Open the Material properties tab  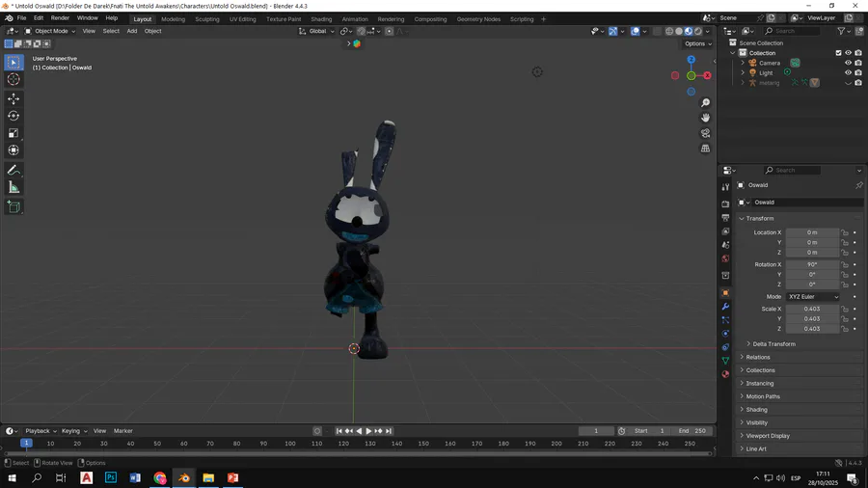pos(725,374)
